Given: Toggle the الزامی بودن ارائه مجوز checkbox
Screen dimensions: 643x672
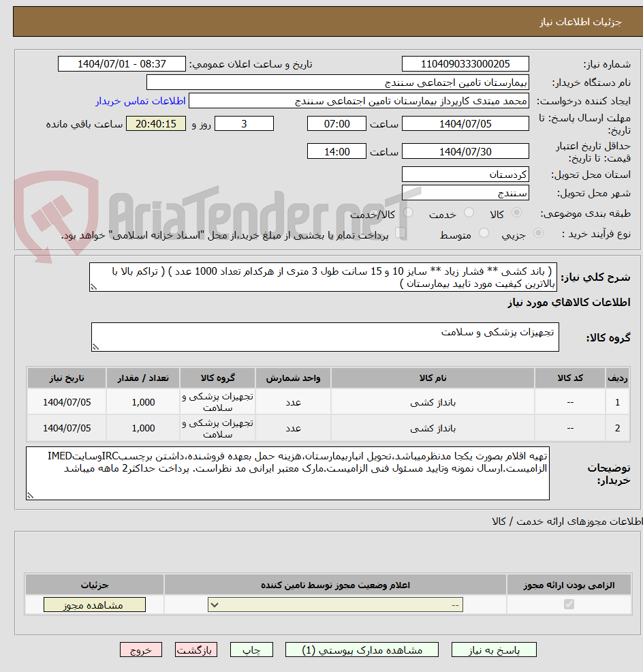Looking at the screenshot, I should point(569,604).
